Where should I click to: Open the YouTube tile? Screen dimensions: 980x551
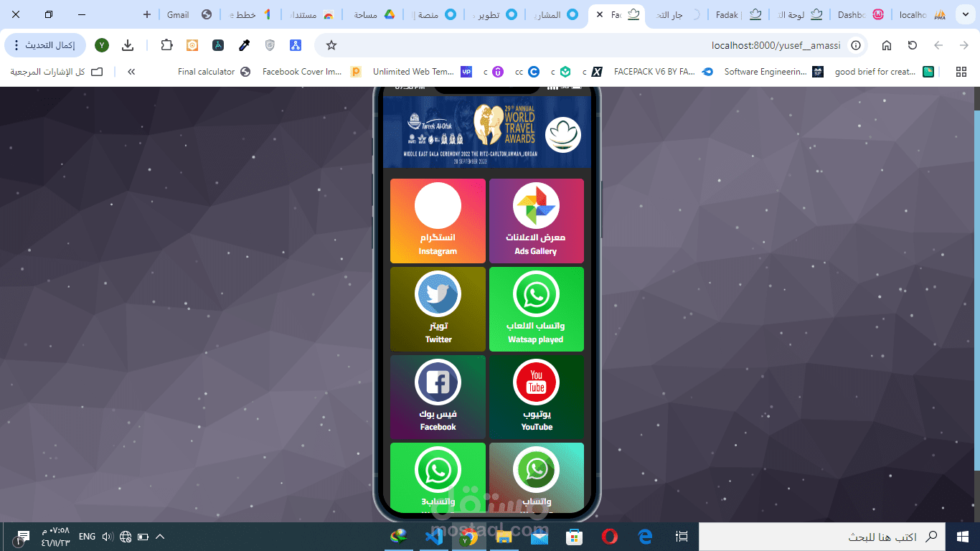536,397
